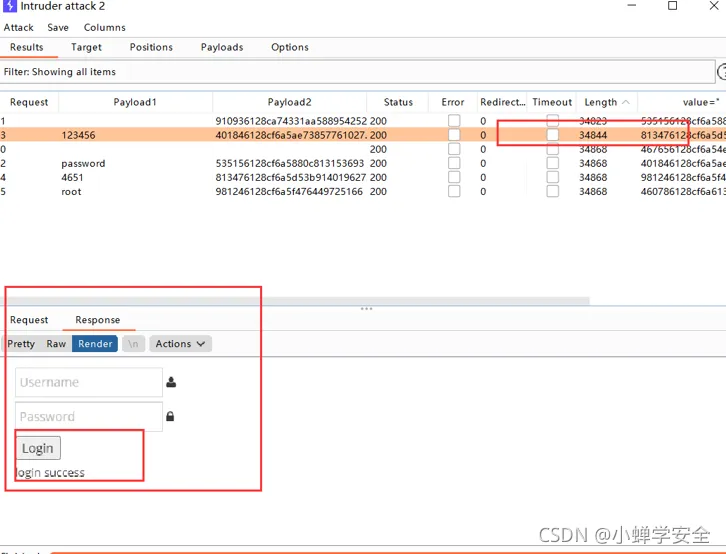726x554 pixels.
Task: Toggle Timeout checkbox in password row
Action: point(552,163)
